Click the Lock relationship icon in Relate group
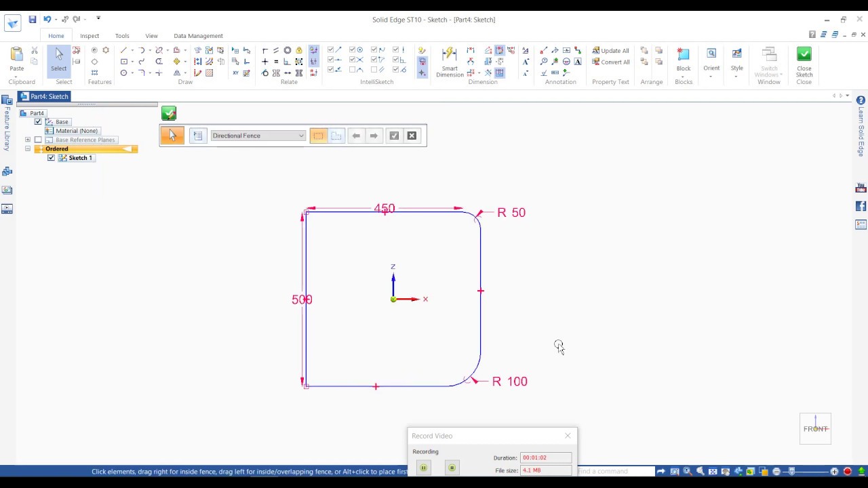Viewport: 868px width, 488px height. [299, 50]
